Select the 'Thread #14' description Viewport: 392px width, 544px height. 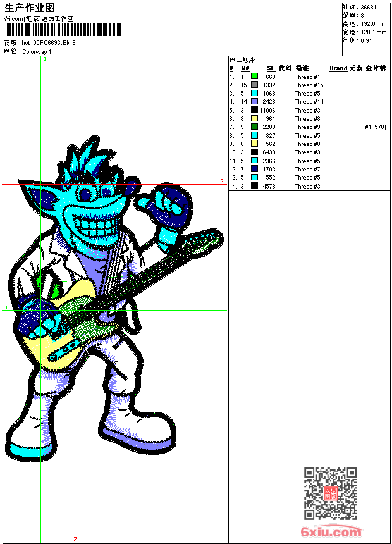309,102
